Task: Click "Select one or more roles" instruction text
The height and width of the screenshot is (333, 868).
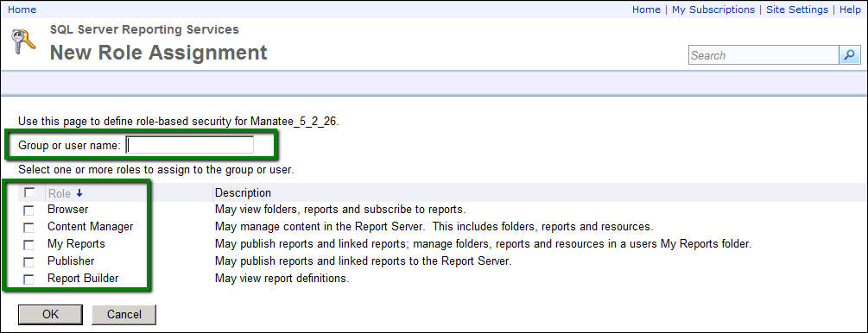Action: [x=156, y=170]
